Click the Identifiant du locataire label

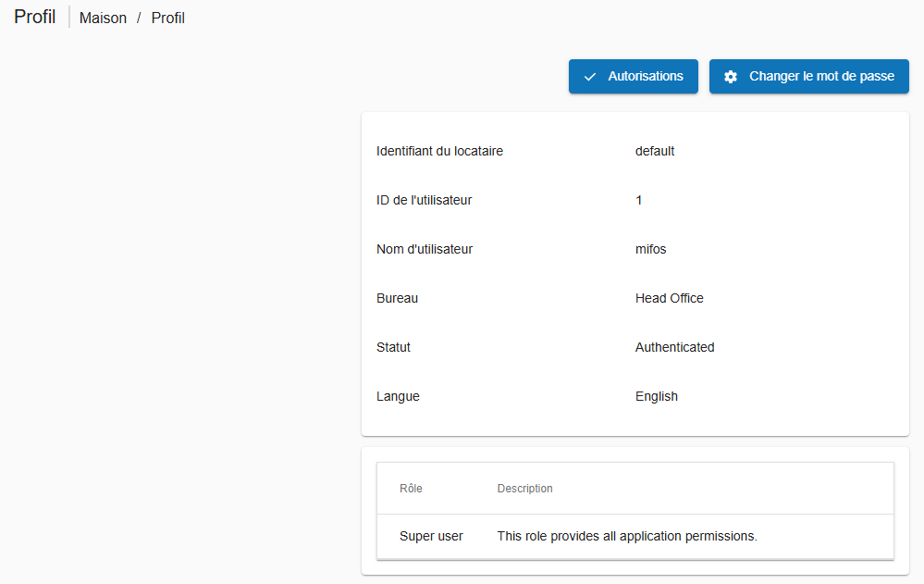tap(439, 151)
